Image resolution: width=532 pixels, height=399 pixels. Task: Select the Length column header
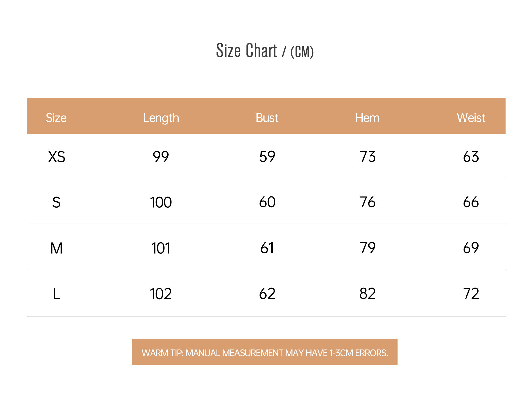161,118
